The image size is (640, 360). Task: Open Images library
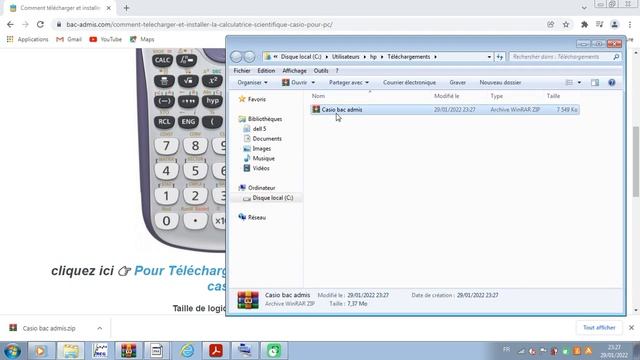(x=257, y=149)
